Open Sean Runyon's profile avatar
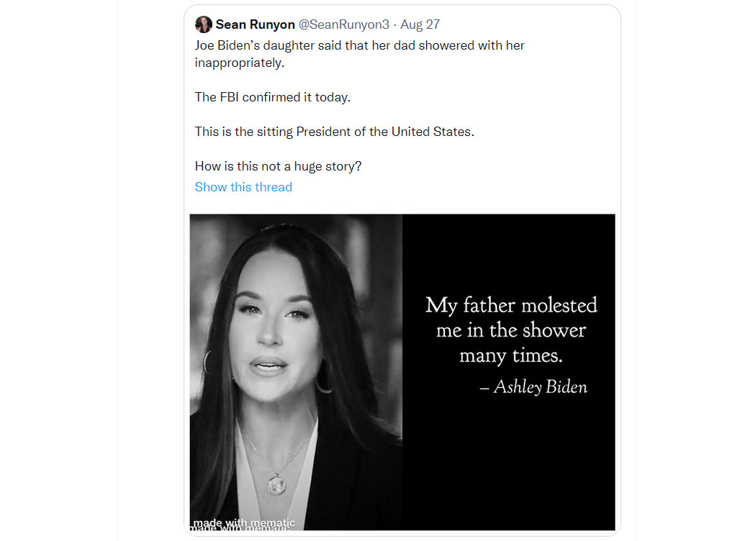 click(204, 24)
